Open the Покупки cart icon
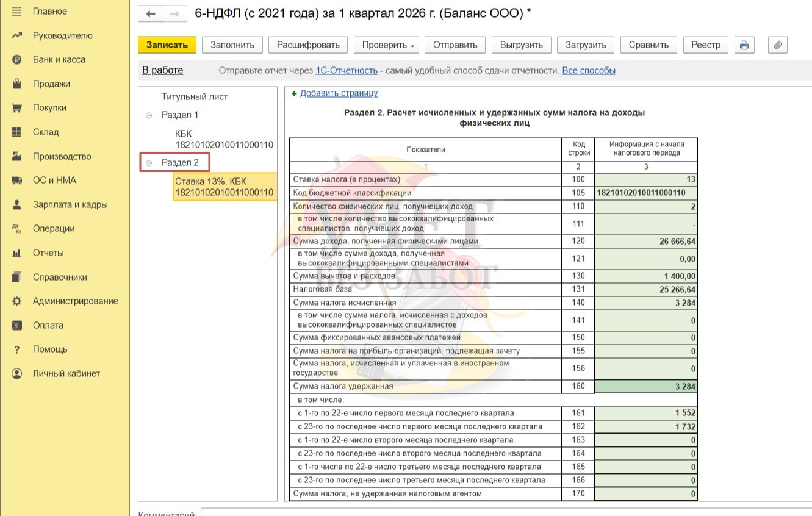The height and width of the screenshot is (516, 812). tap(17, 108)
